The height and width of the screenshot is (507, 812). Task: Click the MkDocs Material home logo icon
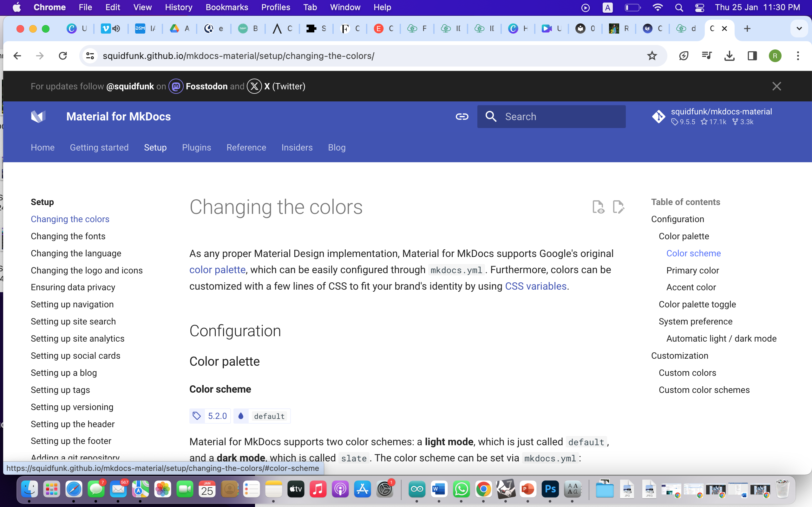38,116
